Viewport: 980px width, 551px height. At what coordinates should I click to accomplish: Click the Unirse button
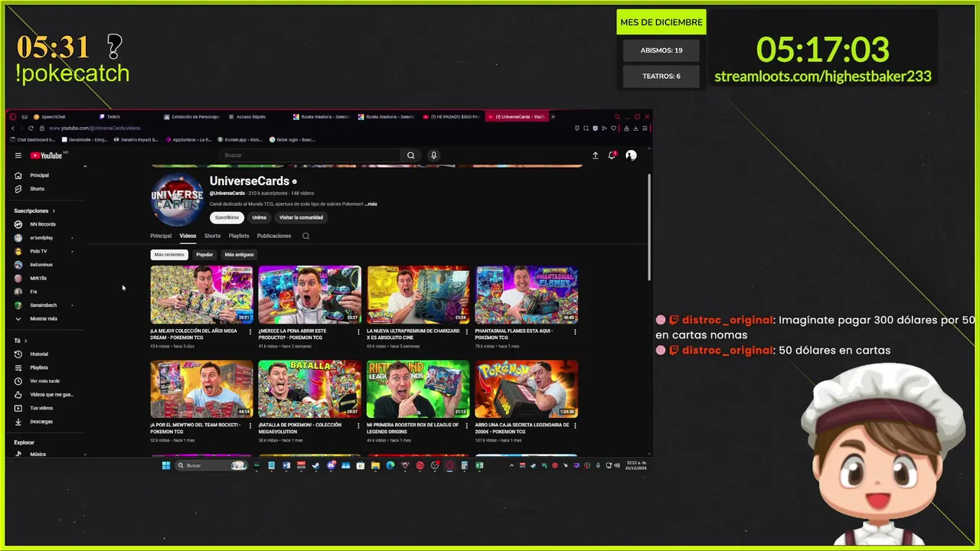point(260,217)
